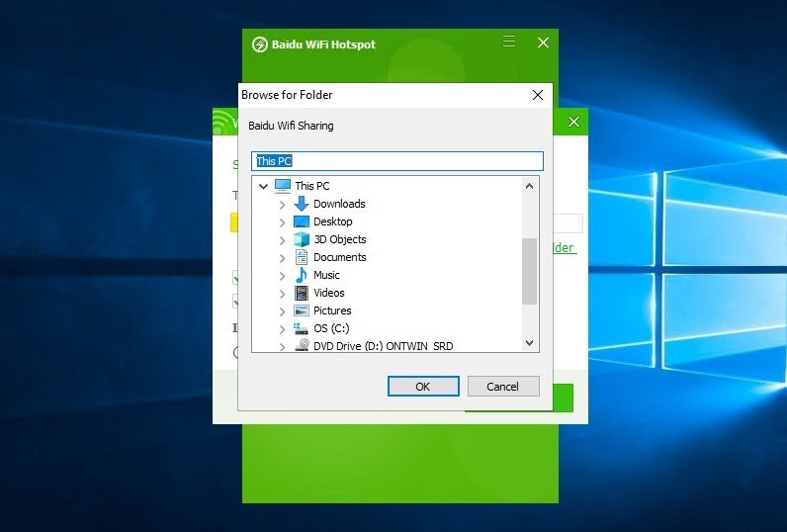Close the Browse for Folder dialog
Image resolution: width=787 pixels, height=532 pixels.
coord(538,95)
